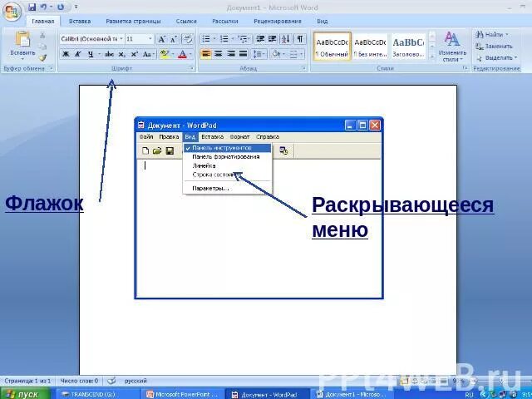Decrease paragraph indent

click(x=260, y=39)
